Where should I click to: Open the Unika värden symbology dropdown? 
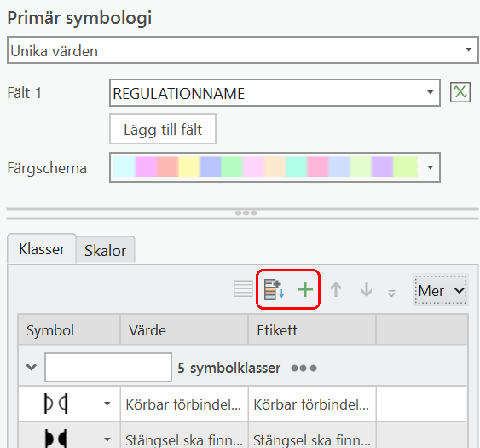(x=242, y=50)
